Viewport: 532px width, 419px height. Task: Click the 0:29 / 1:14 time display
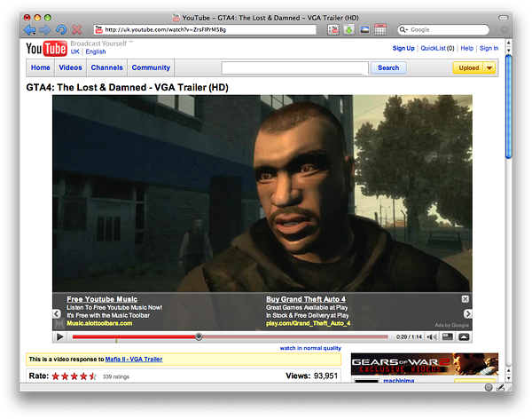point(409,336)
